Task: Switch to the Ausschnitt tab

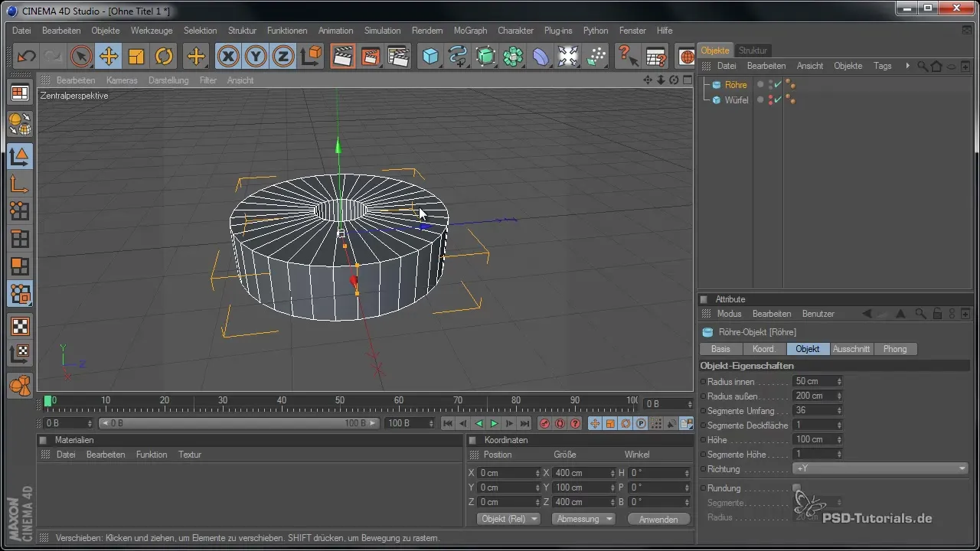Action: click(851, 349)
